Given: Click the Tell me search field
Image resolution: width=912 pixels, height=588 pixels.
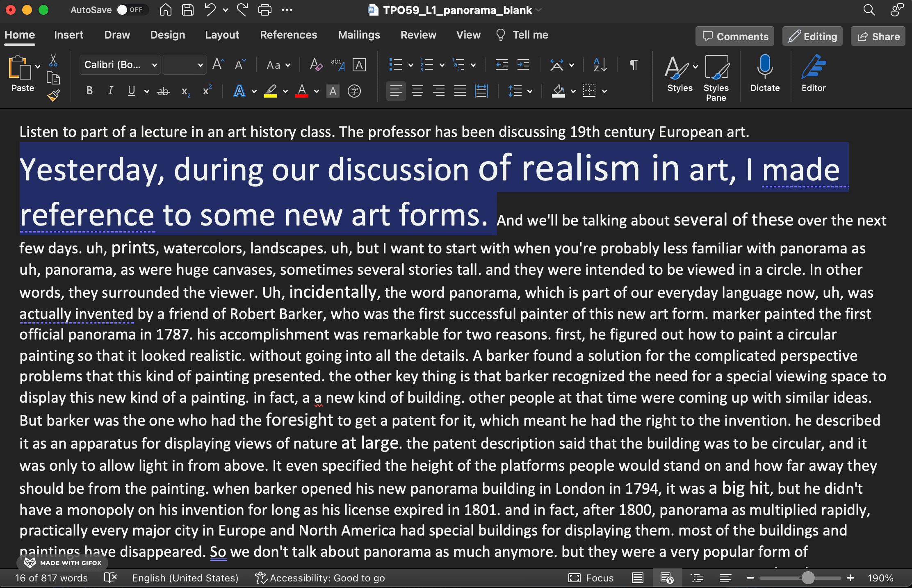Looking at the screenshot, I should point(522,35).
